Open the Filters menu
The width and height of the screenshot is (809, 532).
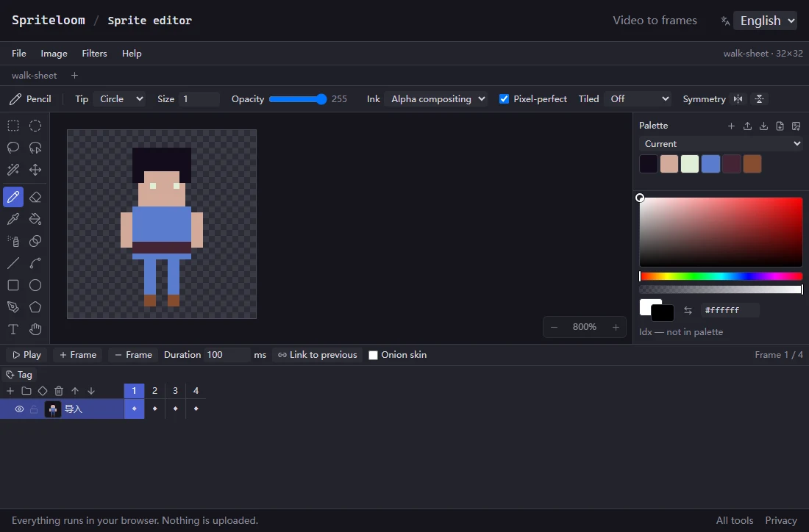coord(94,54)
